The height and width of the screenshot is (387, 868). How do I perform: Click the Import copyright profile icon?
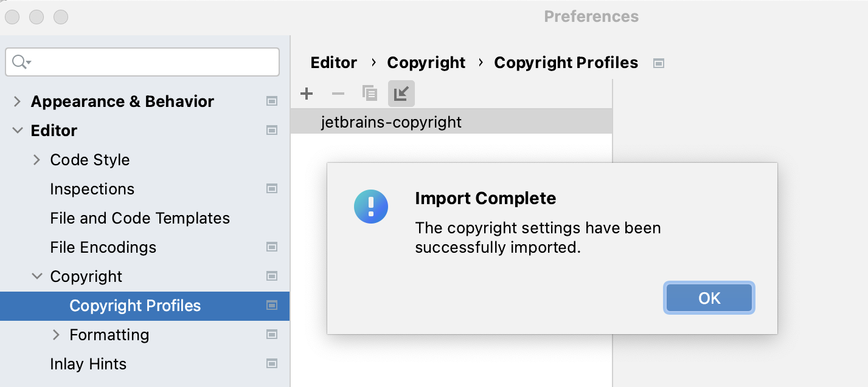point(401,94)
